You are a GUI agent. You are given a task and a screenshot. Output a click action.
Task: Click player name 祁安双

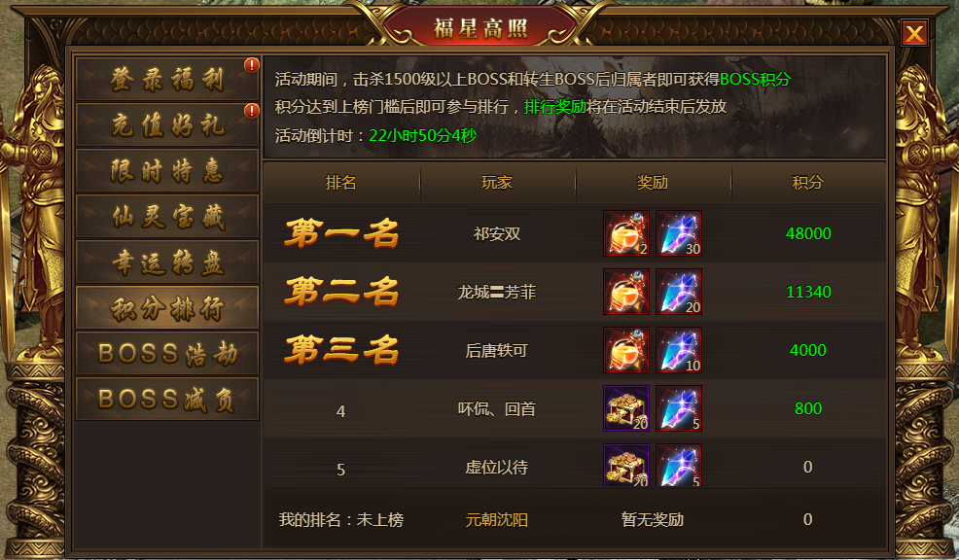[x=497, y=233]
